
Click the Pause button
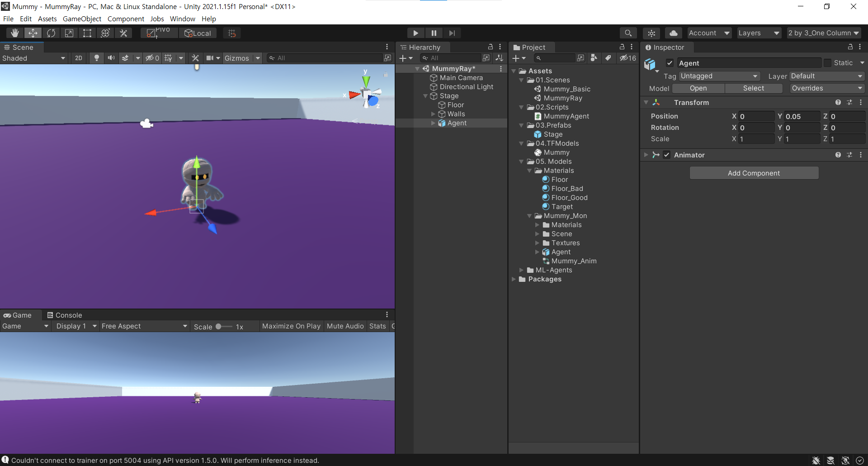pyautogui.click(x=434, y=33)
